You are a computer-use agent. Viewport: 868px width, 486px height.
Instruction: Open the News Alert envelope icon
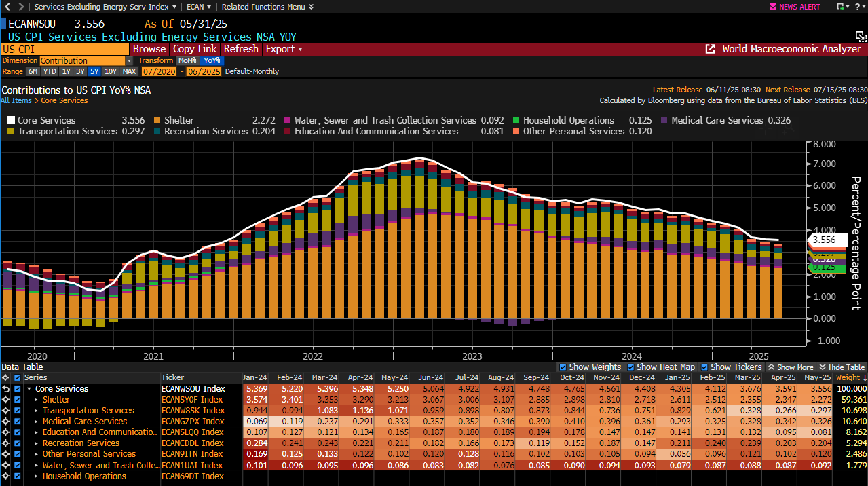pyautogui.click(x=772, y=7)
